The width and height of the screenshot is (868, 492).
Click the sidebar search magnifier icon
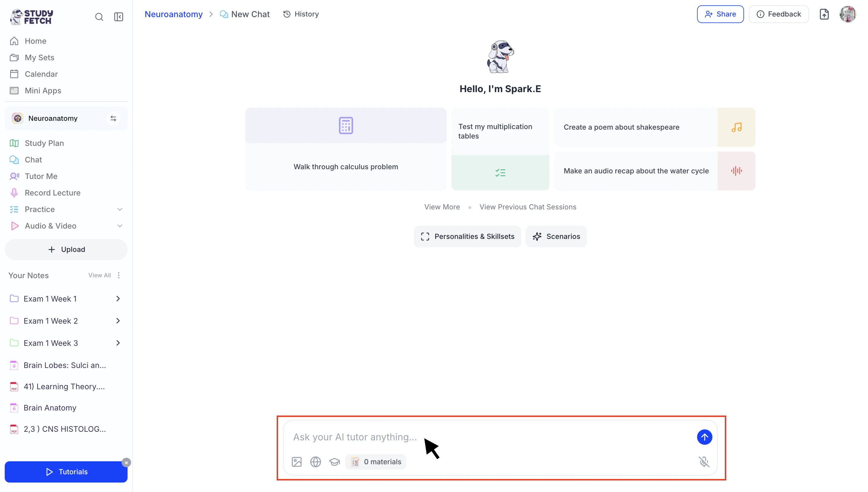click(x=99, y=17)
